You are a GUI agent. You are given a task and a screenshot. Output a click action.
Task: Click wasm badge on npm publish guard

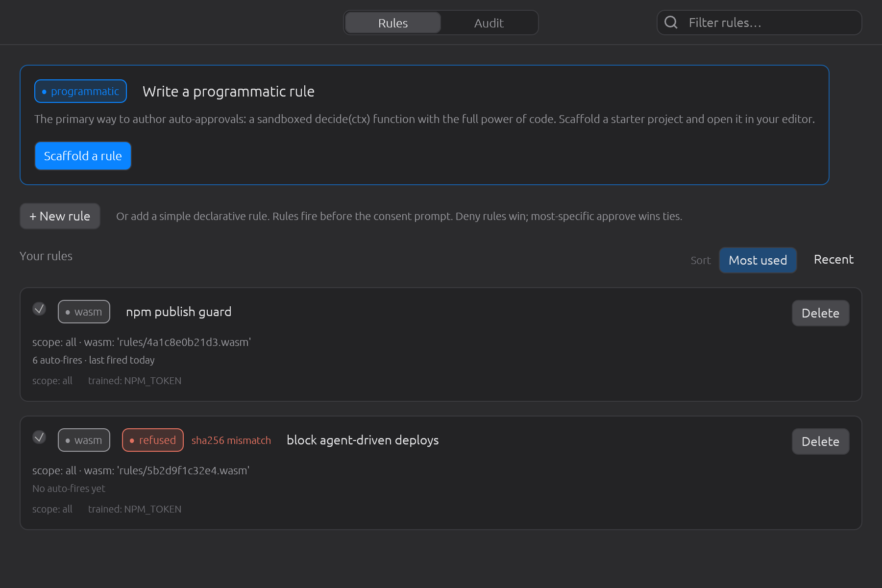click(x=84, y=312)
